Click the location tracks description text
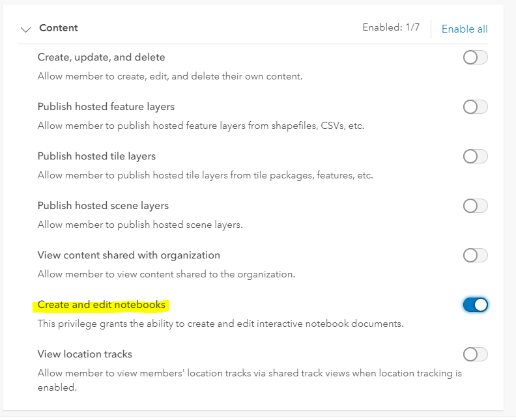 click(250, 380)
